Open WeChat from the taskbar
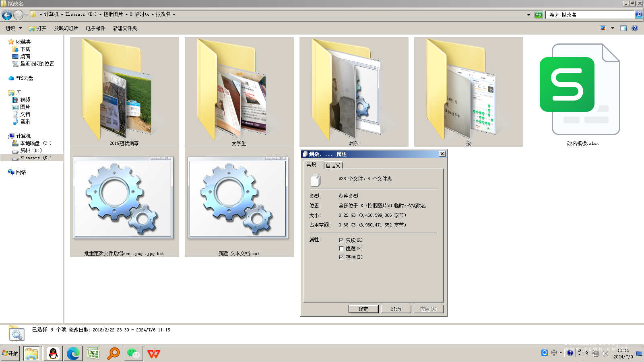Image resolution: width=644 pixels, height=362 pixels. click(x=133, y=354)
